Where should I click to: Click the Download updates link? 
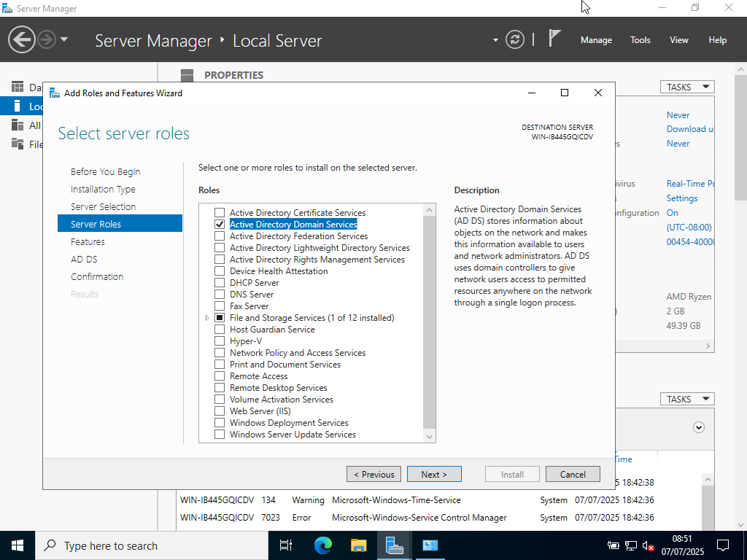click(690, 129)
